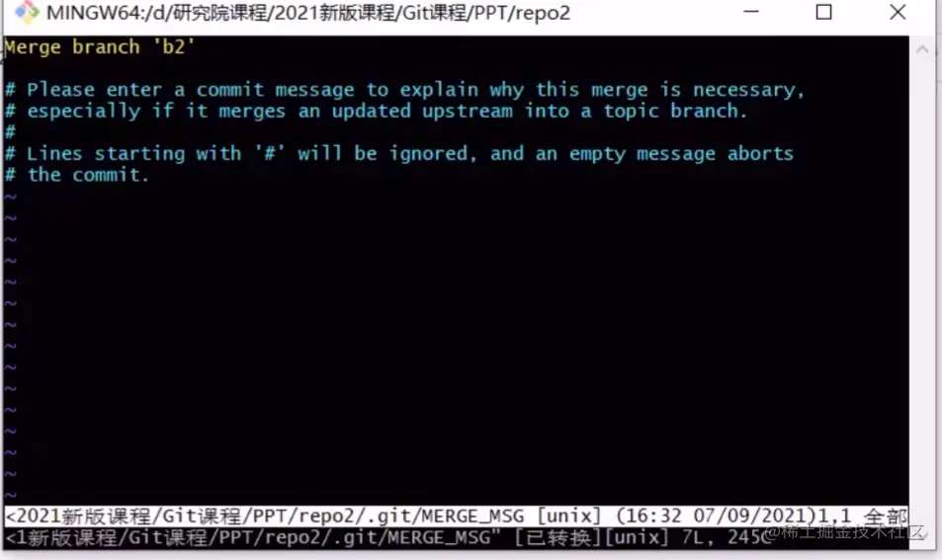Screen dimensions: 942x560
Task: Click the 'Lines starting with' comment line
Action: (x=399, y=154)
